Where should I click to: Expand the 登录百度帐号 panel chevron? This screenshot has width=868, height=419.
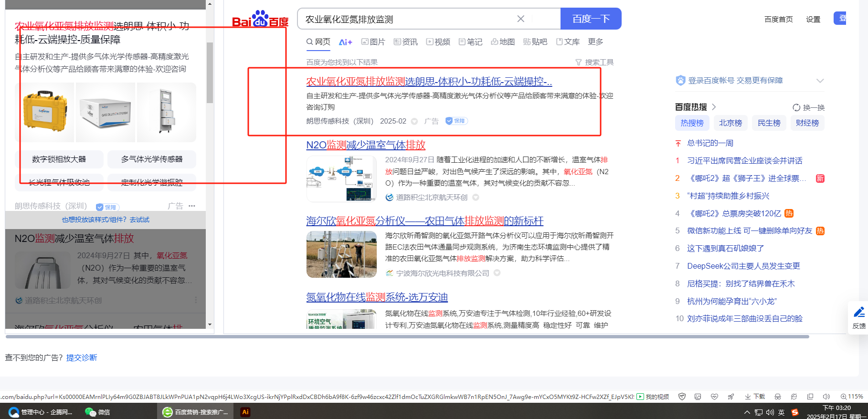click(x=820, y=81)
